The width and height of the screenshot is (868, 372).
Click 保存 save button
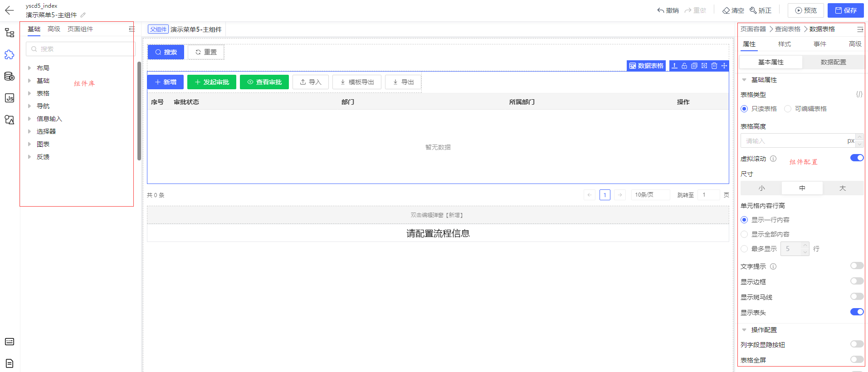846,10
